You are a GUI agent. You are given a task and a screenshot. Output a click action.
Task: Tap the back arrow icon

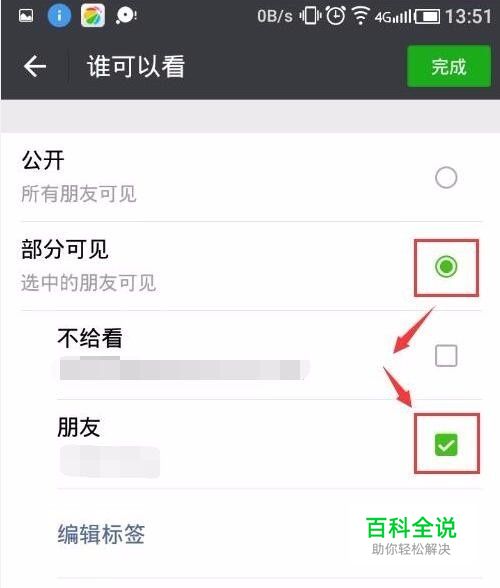(x=35, y=66)
